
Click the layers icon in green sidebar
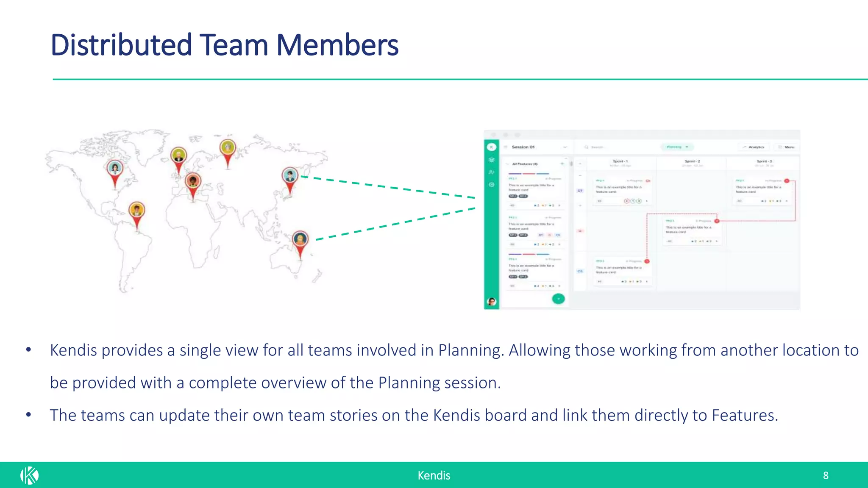click(492, 160)
